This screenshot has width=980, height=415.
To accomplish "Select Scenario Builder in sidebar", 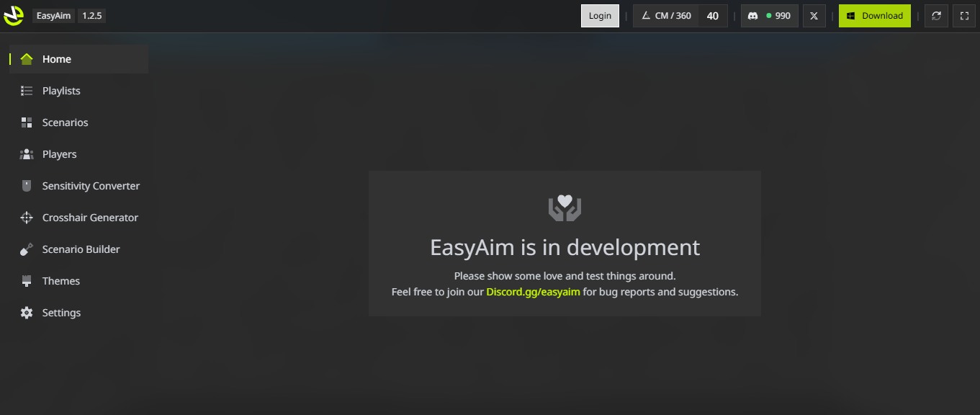I will (79, 249).
